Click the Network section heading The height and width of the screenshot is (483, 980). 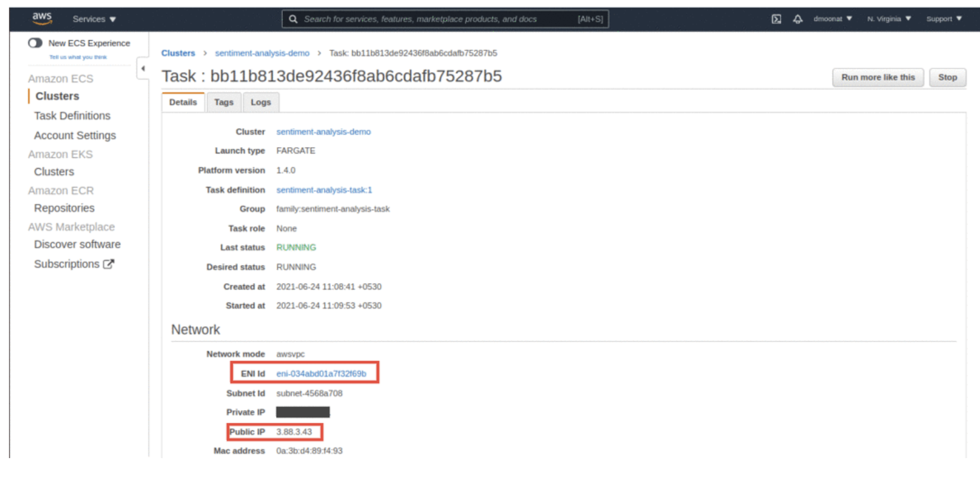(195, 330)
